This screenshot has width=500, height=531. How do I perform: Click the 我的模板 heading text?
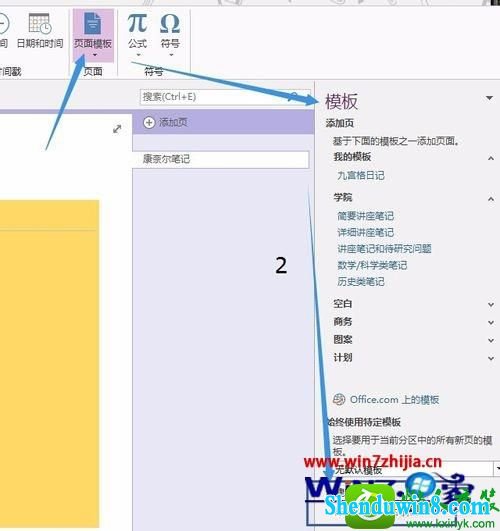coord(352,157)
